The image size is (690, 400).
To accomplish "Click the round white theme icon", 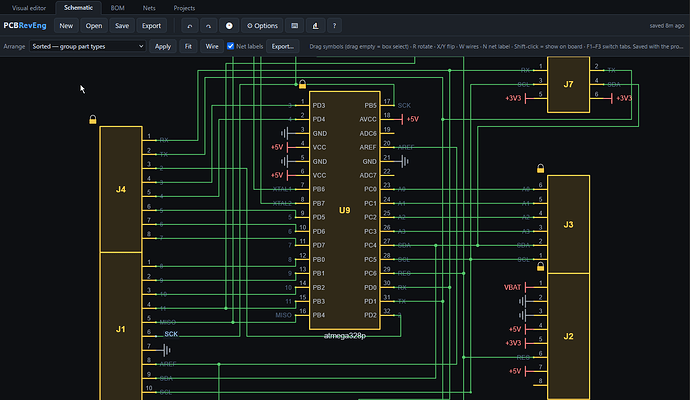I will pyautogui.click(x=229, y=26).
